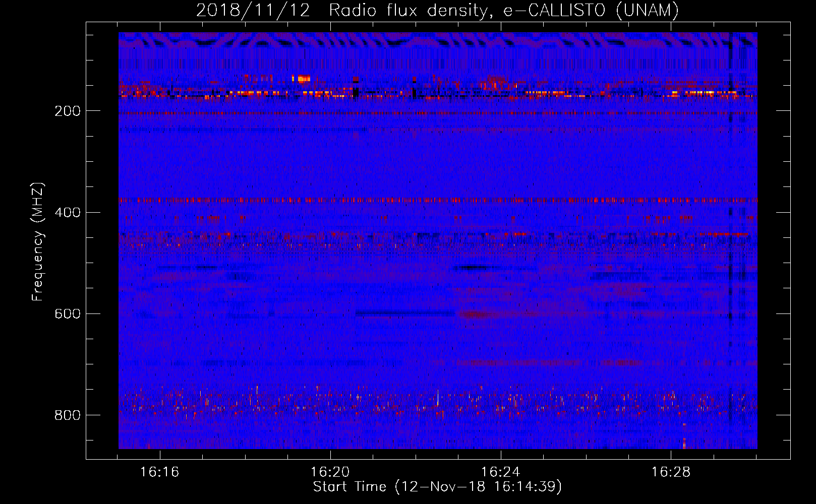Click the 800 frequency tick label
Screen dimensions: 816x504
[x=68, y=415]
